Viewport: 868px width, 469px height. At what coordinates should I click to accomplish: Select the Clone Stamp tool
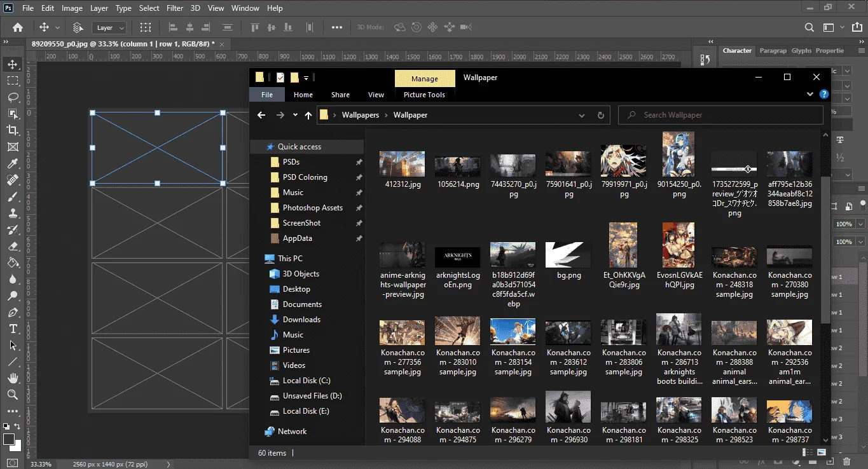tap(12, 214)
